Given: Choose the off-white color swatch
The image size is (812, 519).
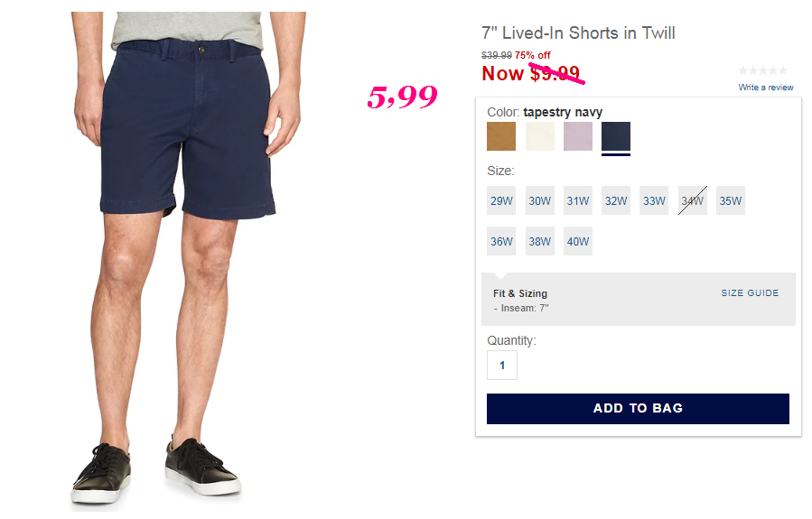Looking at the screenshot, I should [539, 136].
